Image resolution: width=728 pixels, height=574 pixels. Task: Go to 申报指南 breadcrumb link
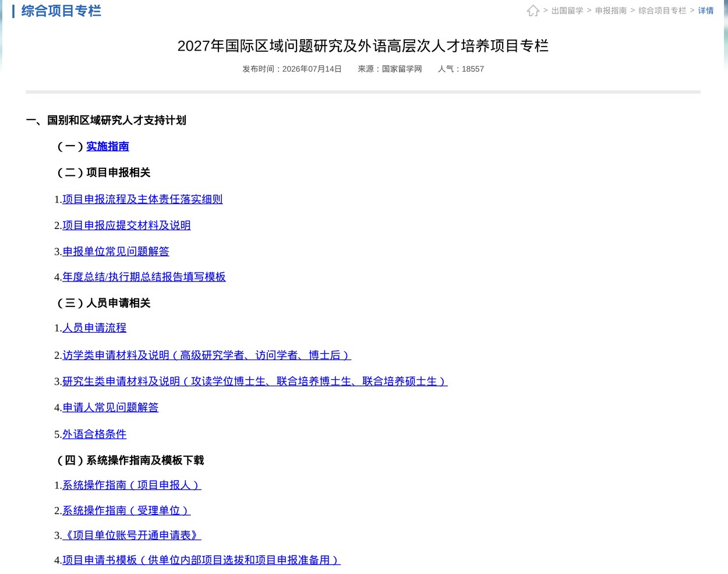[x=611, y=10]
